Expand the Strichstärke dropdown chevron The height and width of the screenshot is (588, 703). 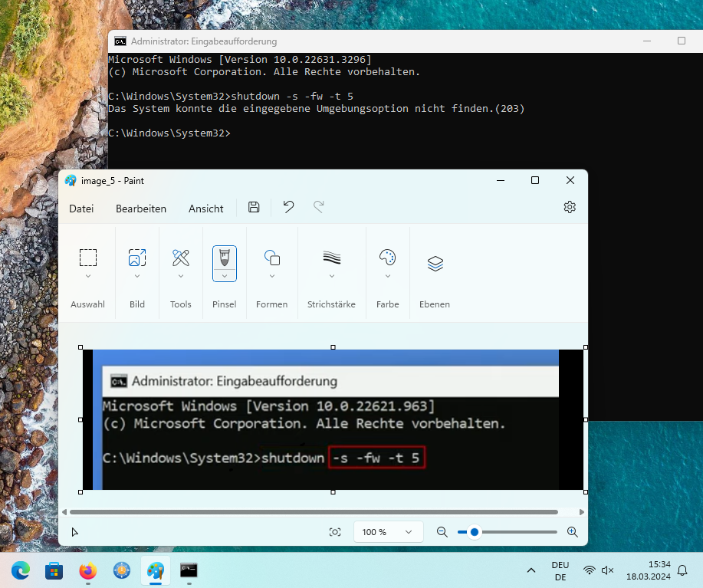click(332, 276)
